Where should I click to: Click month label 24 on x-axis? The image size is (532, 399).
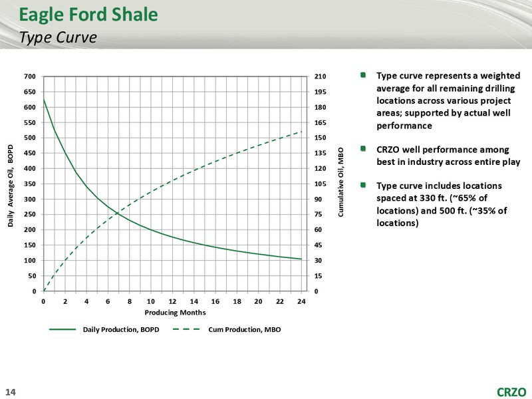301,301
